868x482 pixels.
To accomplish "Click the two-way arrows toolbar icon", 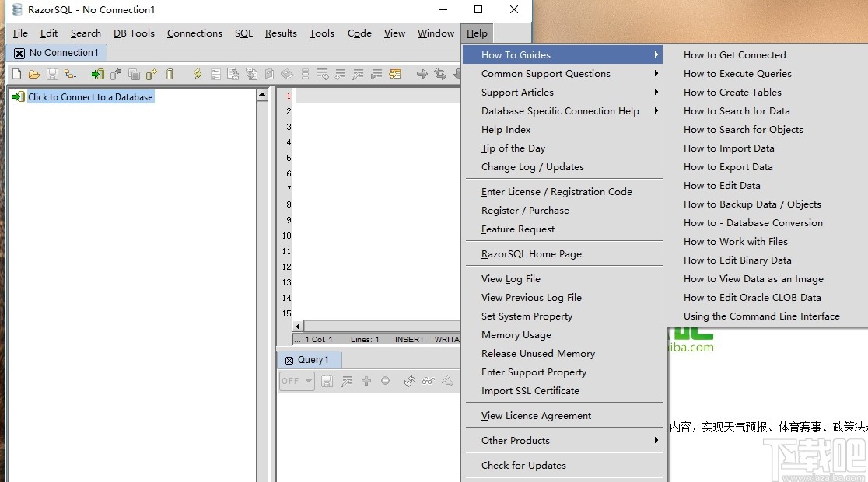I will tap(440, 74).
